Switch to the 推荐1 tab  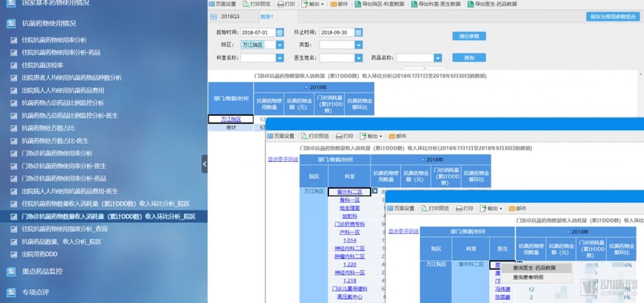267,17
